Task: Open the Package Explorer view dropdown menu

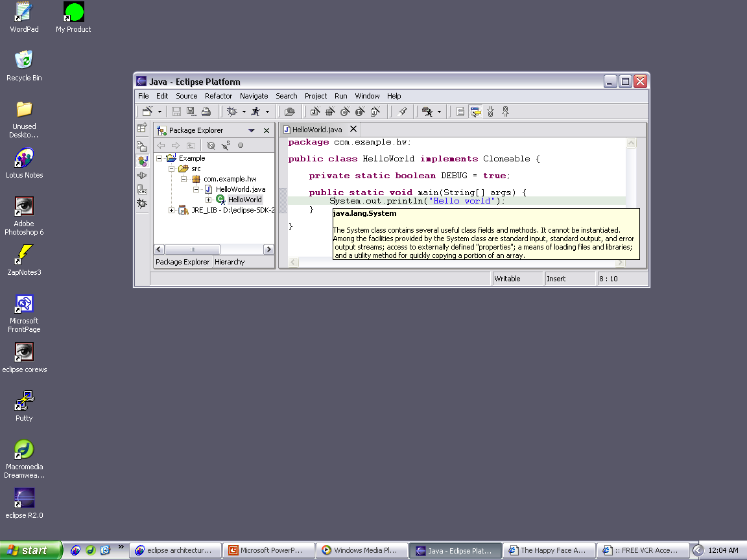Action: (x=252, y=130)
